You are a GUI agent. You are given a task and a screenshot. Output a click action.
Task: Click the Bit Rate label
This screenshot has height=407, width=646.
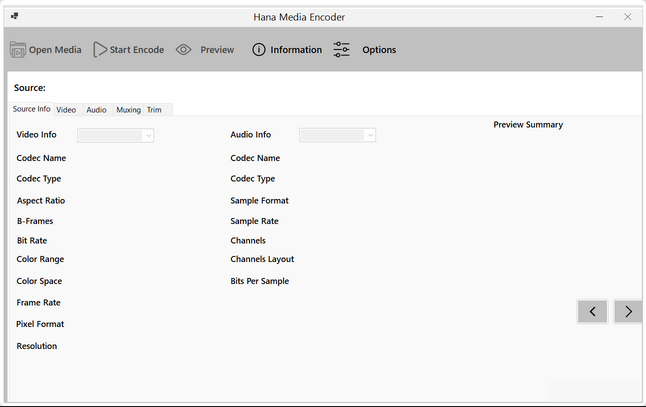click(32, 241)
